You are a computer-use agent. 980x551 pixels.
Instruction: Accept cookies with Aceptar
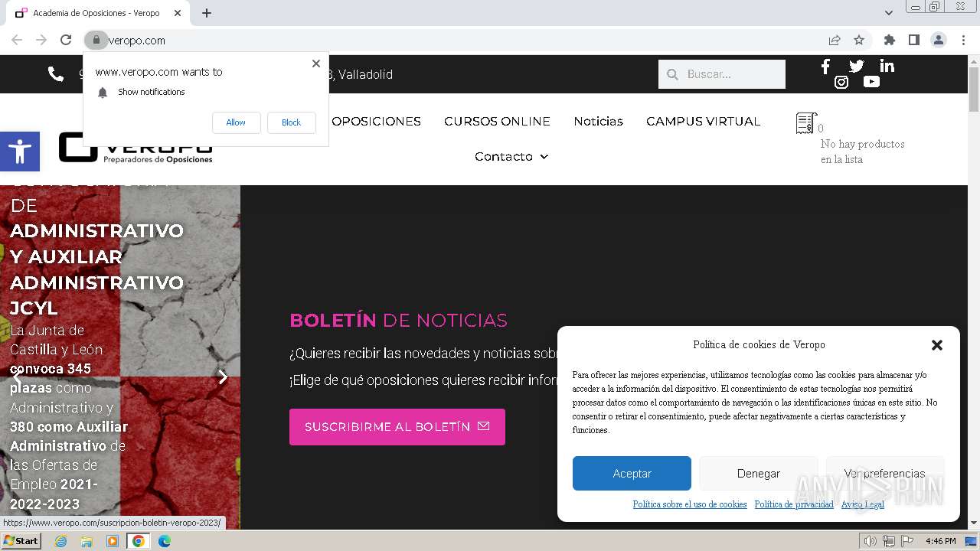pyautogui.click(x=632, y=474)
